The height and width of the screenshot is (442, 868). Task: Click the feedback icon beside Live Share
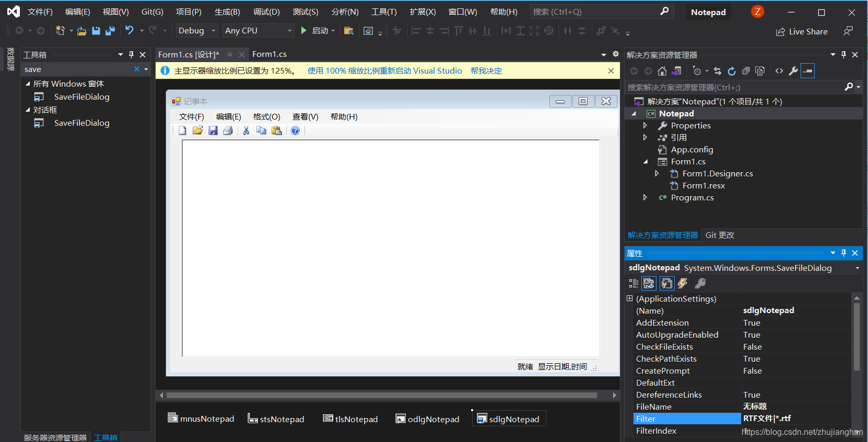click(x=848, y=31)
